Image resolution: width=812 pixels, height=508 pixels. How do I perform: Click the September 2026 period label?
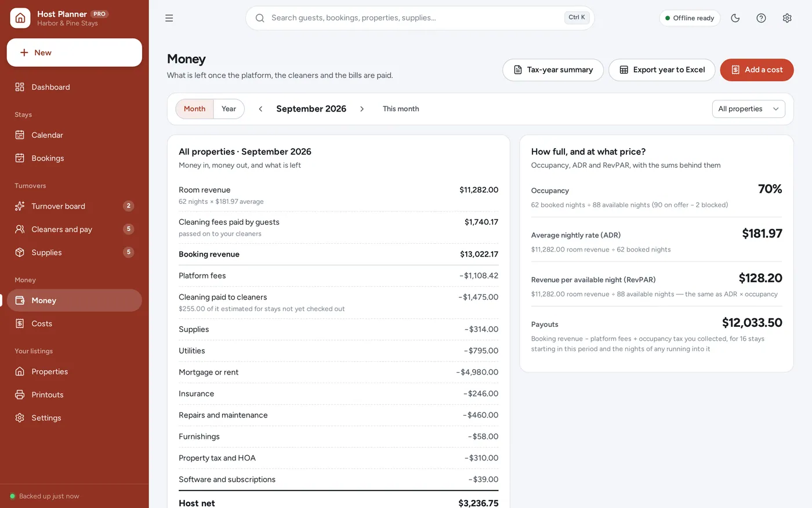click(311, 109)
